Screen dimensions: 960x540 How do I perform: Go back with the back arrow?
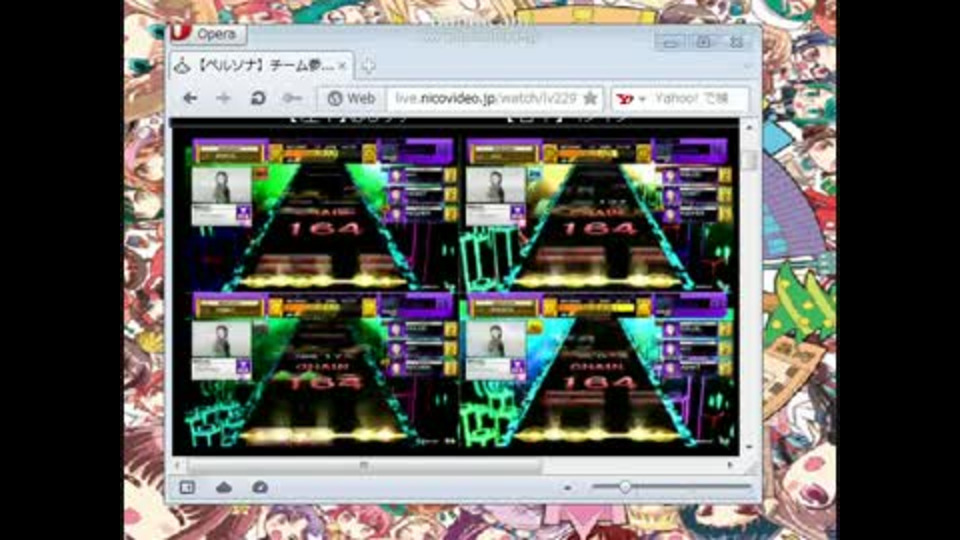[x=190, y=98]
